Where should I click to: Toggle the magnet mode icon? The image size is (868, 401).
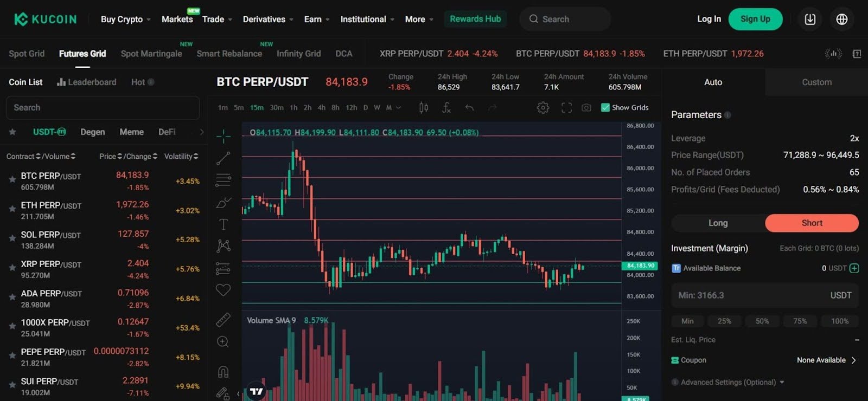coord(223,372)
